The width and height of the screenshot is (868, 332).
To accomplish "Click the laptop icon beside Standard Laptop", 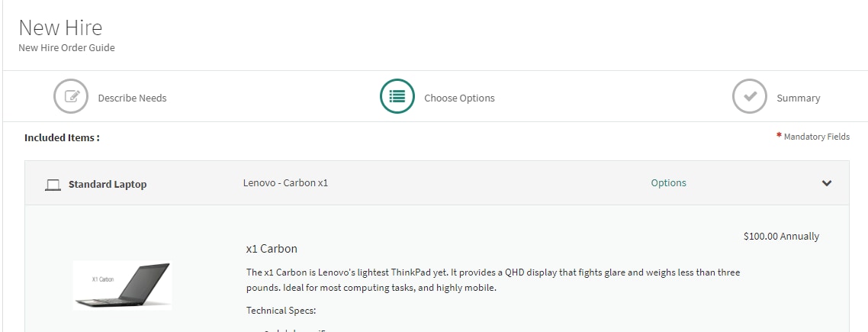I will tap(53, 185).
